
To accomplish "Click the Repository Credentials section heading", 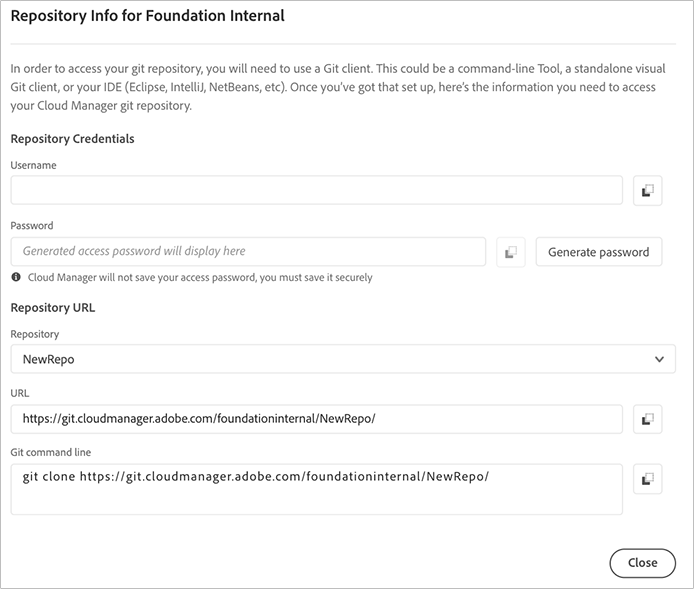I will click(72, 139).
